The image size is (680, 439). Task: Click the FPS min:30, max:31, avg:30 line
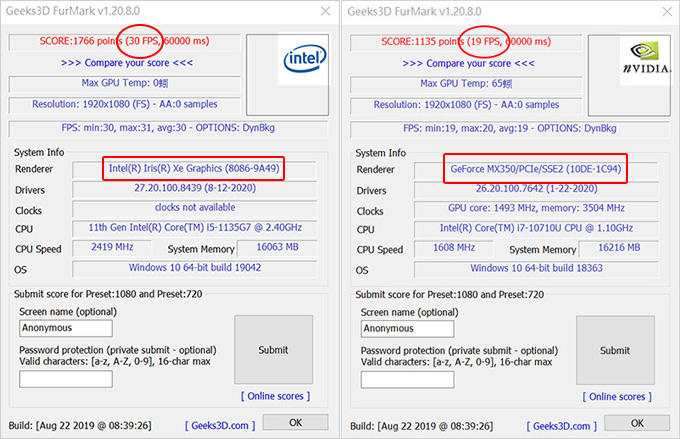tap(168, 128)
